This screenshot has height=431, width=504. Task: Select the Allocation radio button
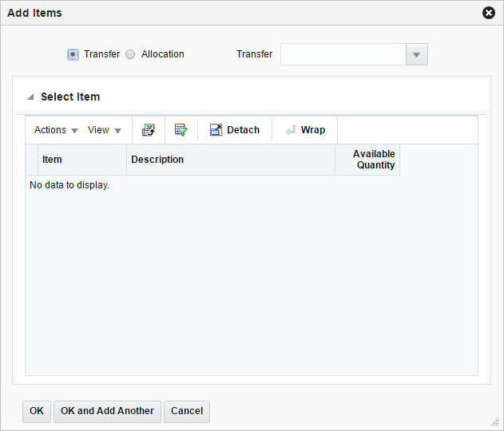tap(130, 54)
